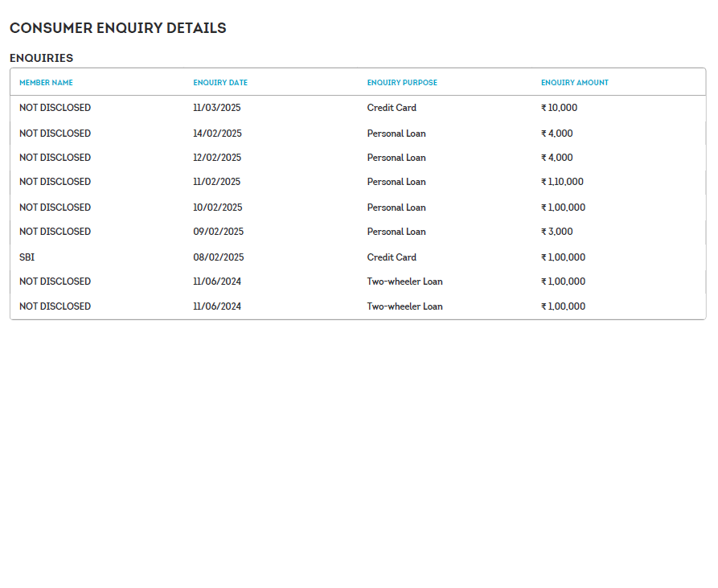Image resolution: width=718 pixels, height=588 pixels.
Task: Click Credit Card purpose in SBI row
Action: tap(392, 257)
